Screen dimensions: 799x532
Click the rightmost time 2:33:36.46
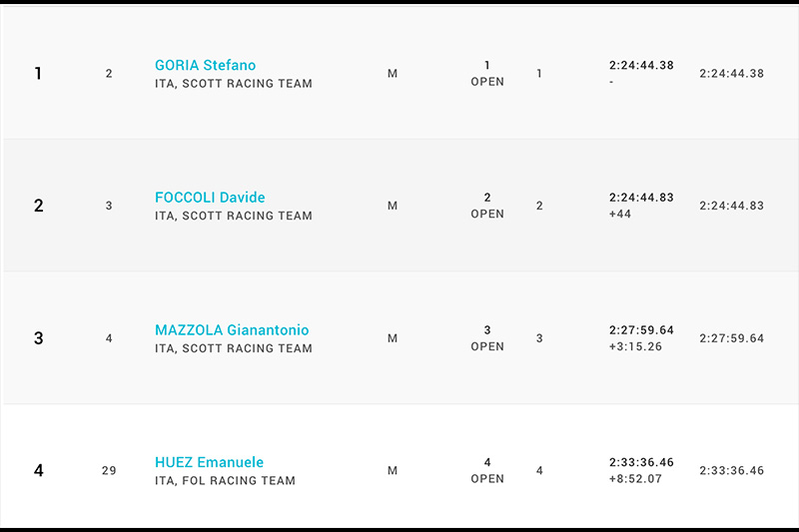coord(731,471)
